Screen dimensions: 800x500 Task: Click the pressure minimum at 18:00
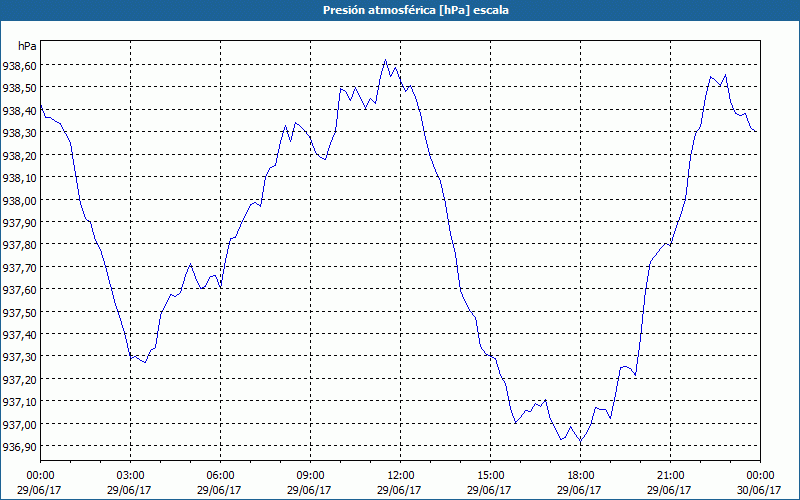click(x=581, y=441)
